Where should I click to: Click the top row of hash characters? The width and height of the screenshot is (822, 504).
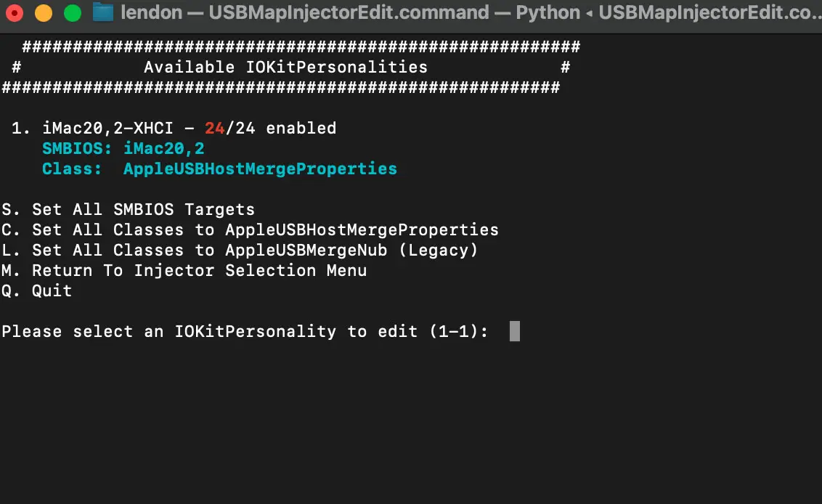[301, 47]
